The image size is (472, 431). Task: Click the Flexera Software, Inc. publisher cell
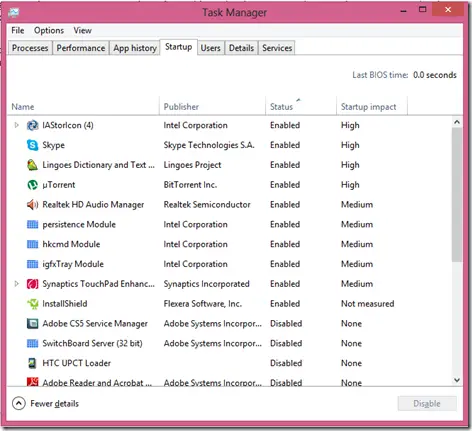point(203,304)
